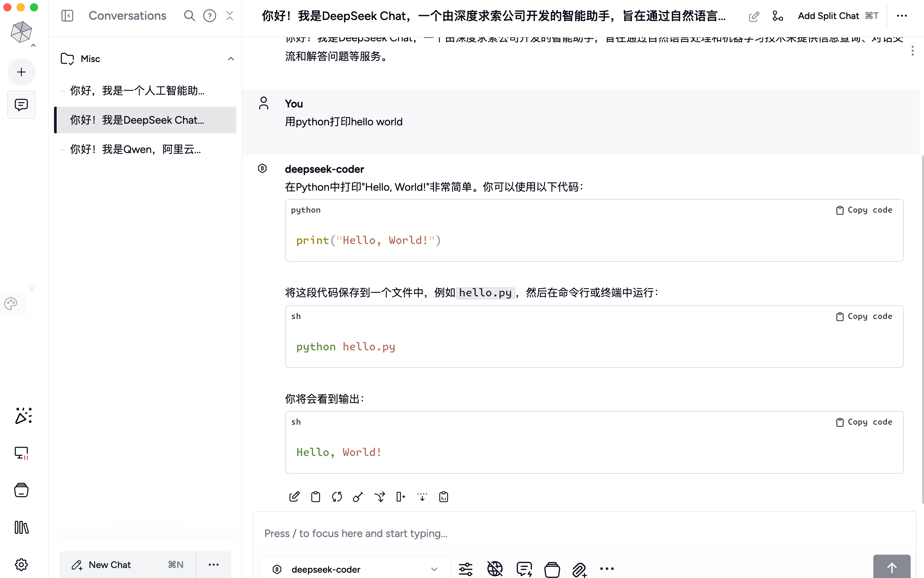Select conversation 你好！我是DeepSeek Chat…
Image resolution: width=924 pixels, height=578 pixels.
click(145, 120)
